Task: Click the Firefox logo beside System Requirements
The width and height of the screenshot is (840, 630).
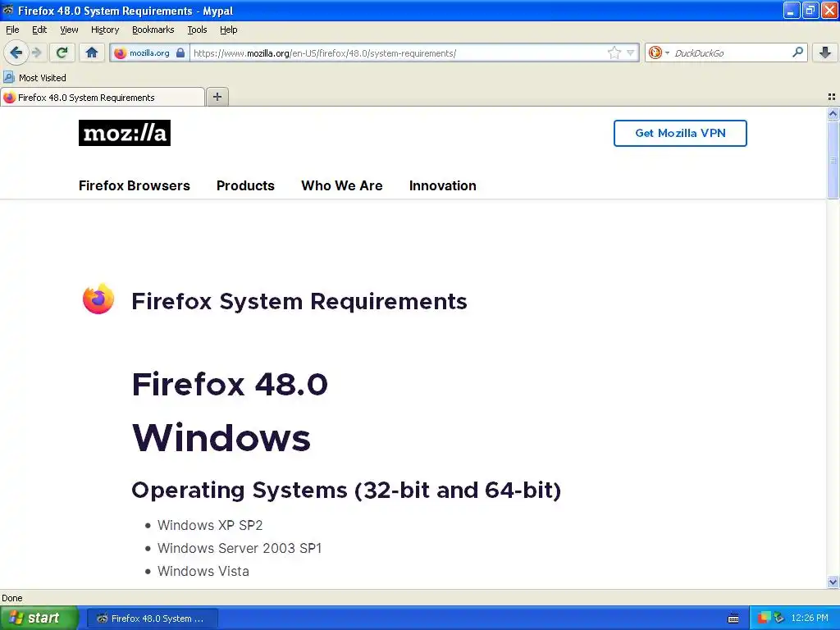Action: pyautogui.click(x=98, y=299)
